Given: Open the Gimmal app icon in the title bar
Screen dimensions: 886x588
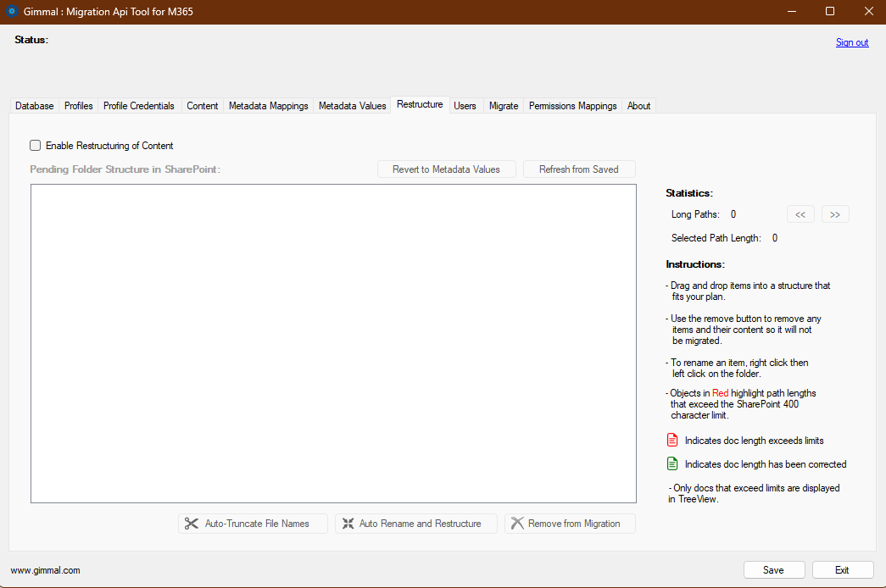Looking at the screenshot, I should click(x=11, y=11).
